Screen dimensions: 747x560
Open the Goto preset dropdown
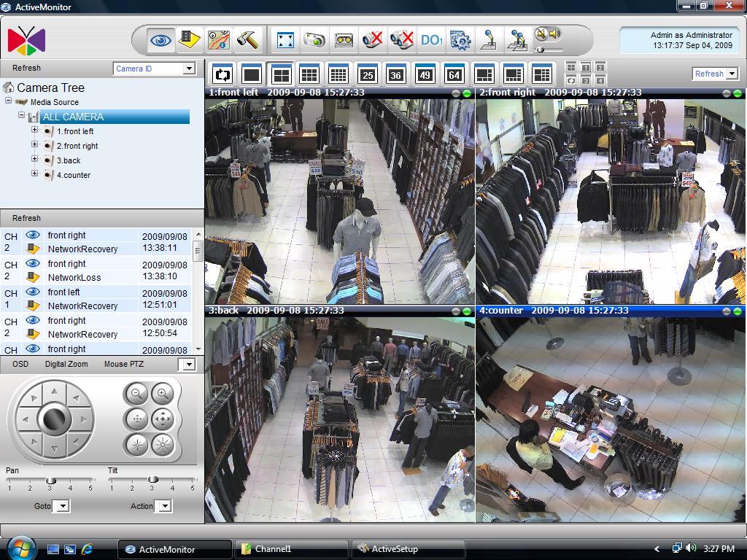click(x=61, y=506)
